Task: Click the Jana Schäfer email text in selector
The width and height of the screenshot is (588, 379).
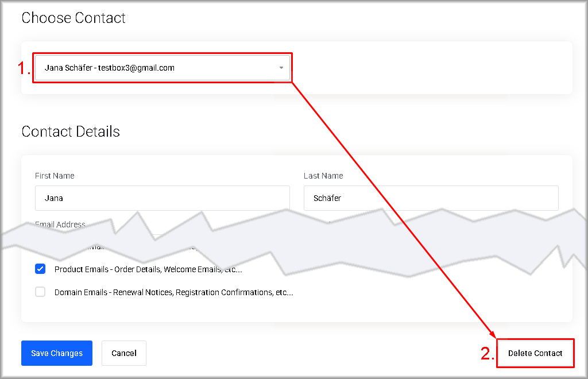Action: pyautogui.click(x=109, y=68)
